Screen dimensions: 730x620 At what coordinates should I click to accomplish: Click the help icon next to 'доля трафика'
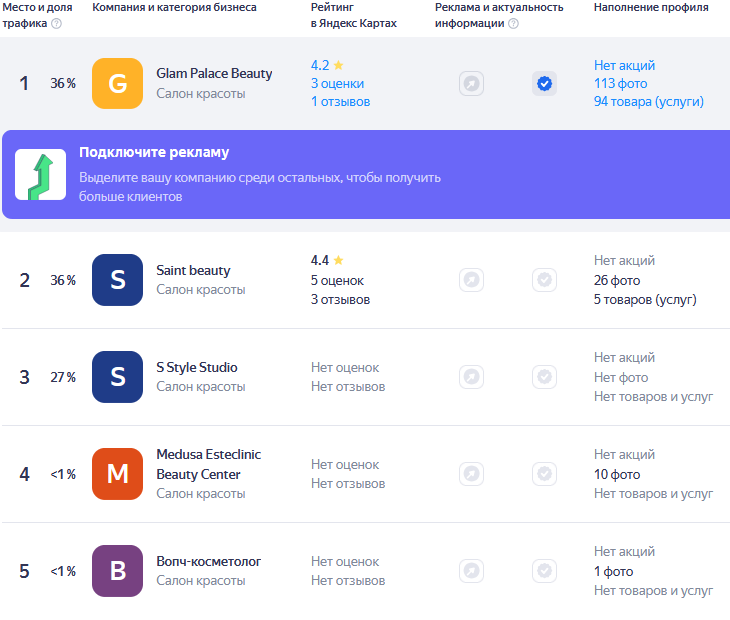tap(56, 23)
